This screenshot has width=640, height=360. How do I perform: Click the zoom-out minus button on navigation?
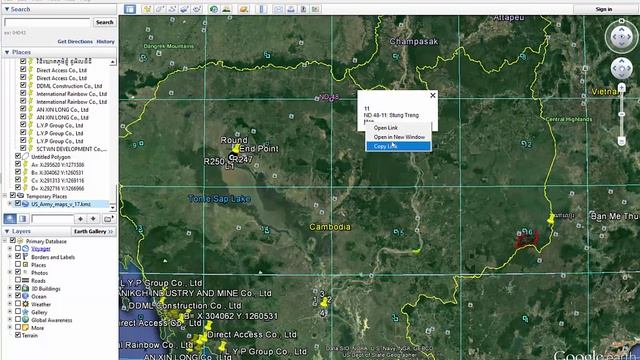click(621, 141)
